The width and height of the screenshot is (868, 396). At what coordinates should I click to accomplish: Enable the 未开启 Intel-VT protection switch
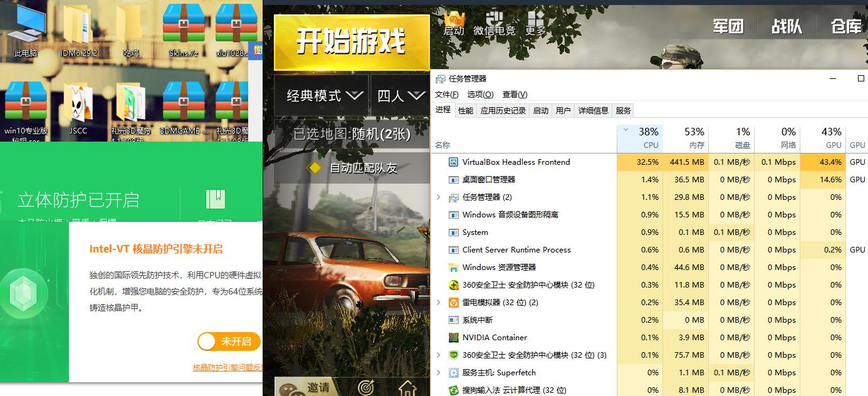pos(229,342)
